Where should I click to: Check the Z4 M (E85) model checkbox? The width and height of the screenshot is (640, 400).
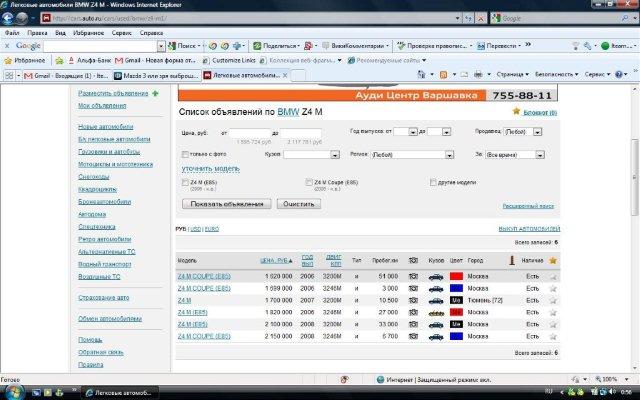pos(186,182)
